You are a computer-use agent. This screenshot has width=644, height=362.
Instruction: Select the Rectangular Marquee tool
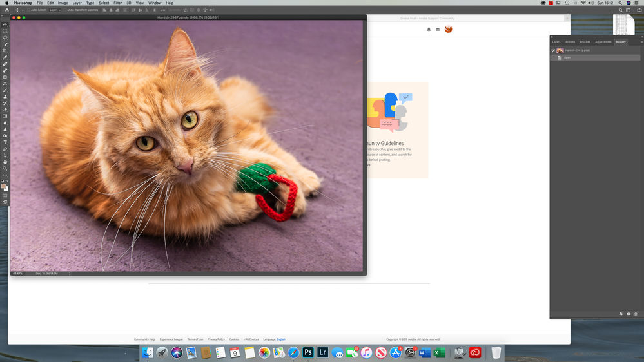(5, 31)
